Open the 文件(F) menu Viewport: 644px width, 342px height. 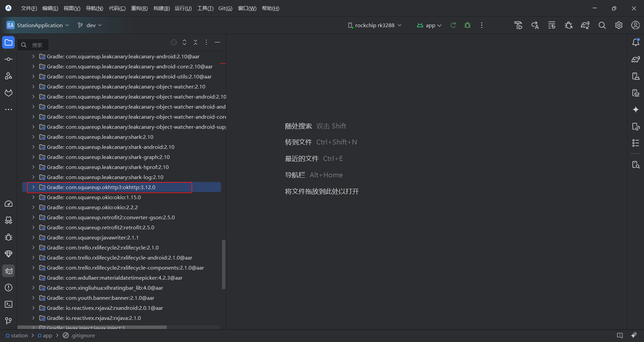29,8
